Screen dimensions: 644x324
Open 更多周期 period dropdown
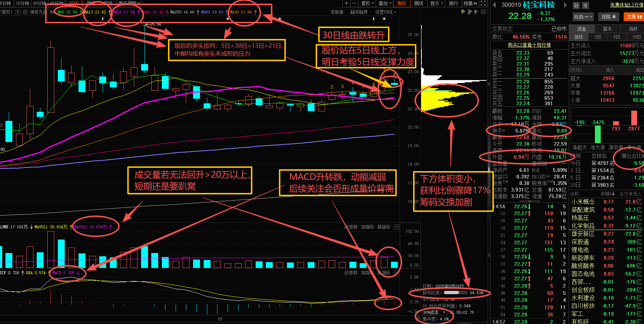pos(129,3)
